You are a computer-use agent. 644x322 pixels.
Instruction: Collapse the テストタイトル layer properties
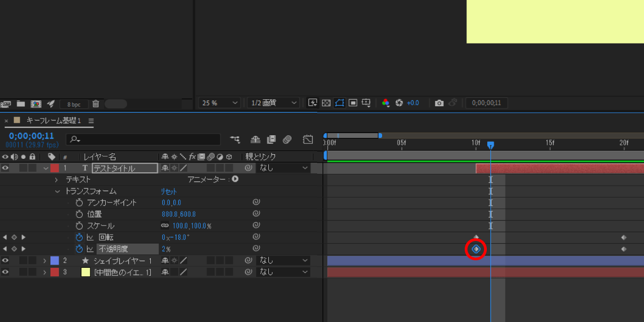click(46, 168)
